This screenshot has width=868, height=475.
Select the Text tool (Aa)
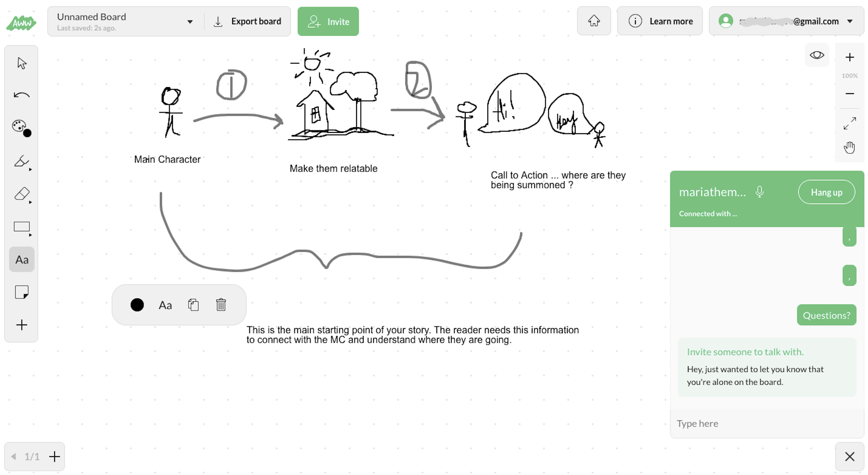pyautogui.click(x=22, y=259)
